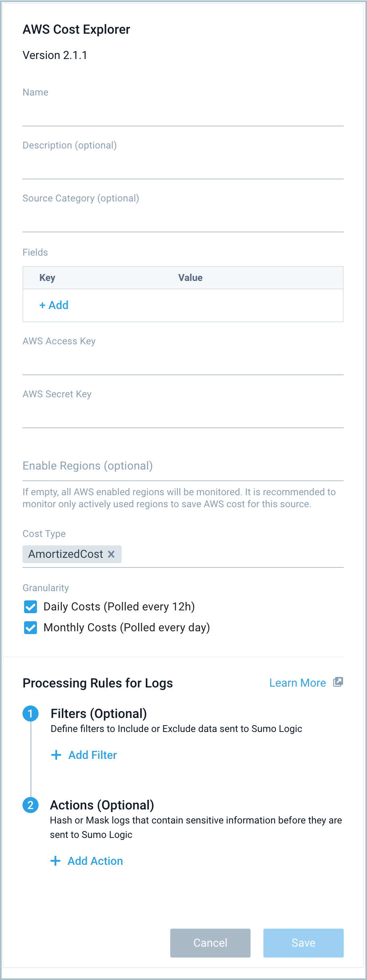Click the step 2 circle for Actions
The height and width of the screenshot is (980, 367).
[x=31, y=805]
